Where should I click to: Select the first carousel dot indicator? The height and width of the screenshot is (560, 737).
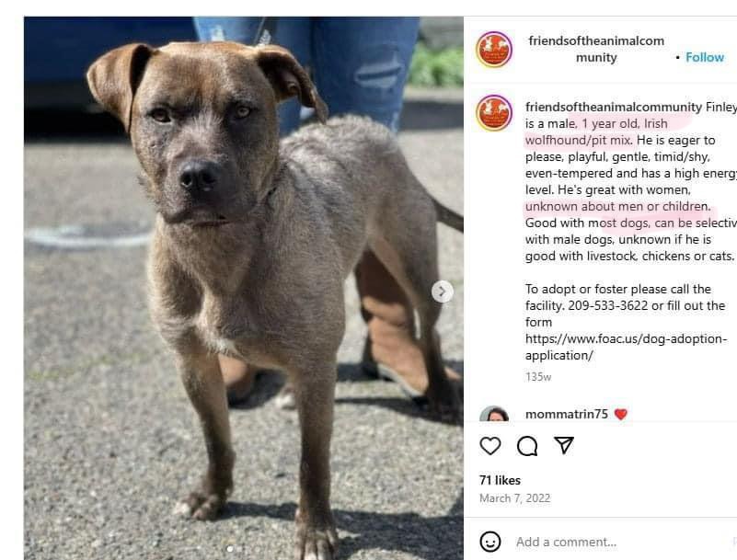(x=230, y=549)
